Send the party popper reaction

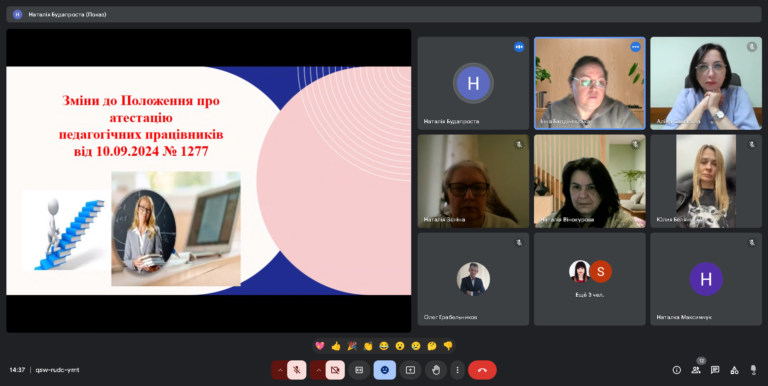pyautogui.click(x=352, y=346)
